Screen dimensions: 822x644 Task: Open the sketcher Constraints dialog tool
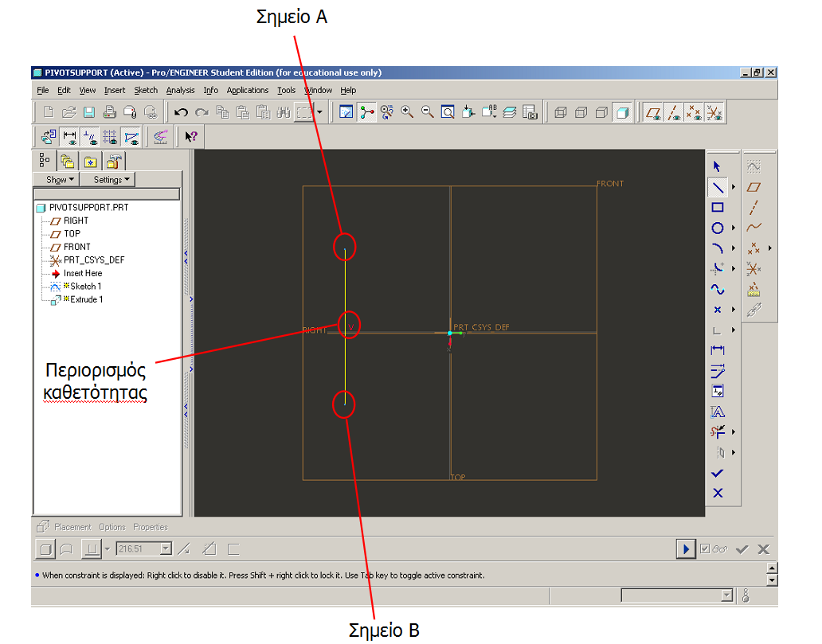[x=718, y=392]
